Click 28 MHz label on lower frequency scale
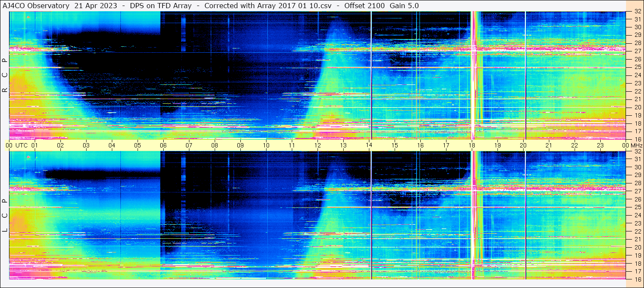Screen dimensions: 644x288 click(637, 183)
